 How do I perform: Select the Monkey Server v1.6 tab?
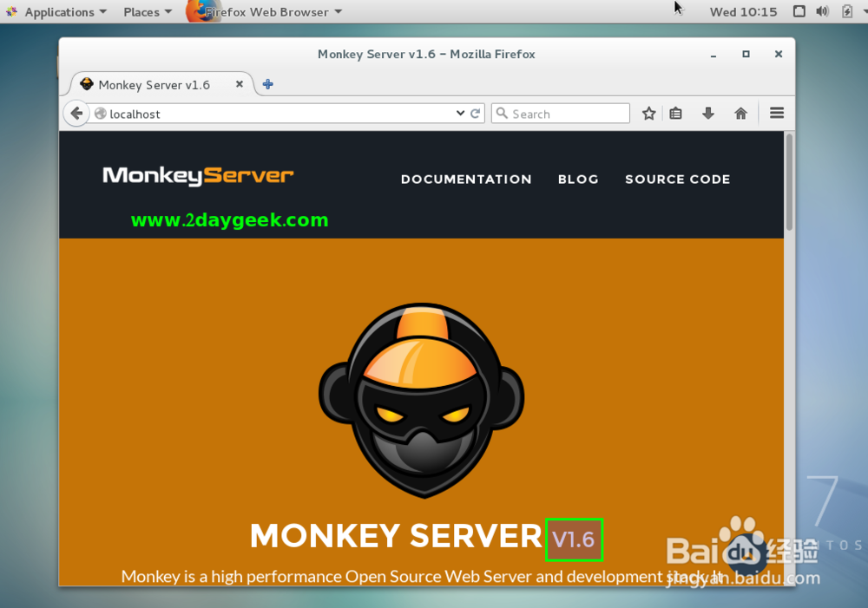pos(161,85)
